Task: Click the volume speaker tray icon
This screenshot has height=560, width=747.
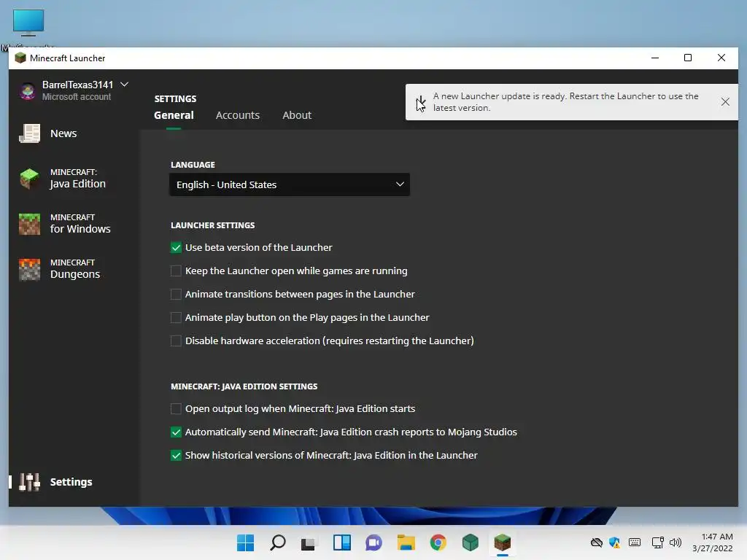Action: [676, 542]
